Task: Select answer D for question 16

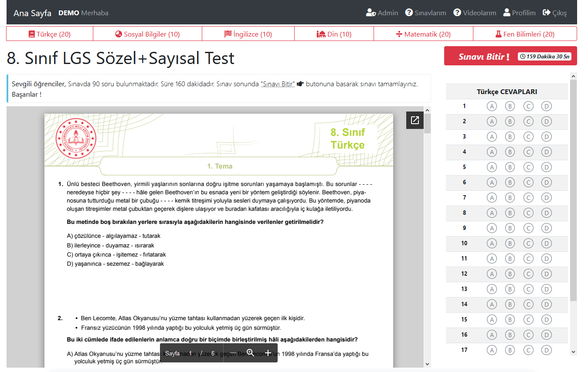Action: (x=547, y=335)
